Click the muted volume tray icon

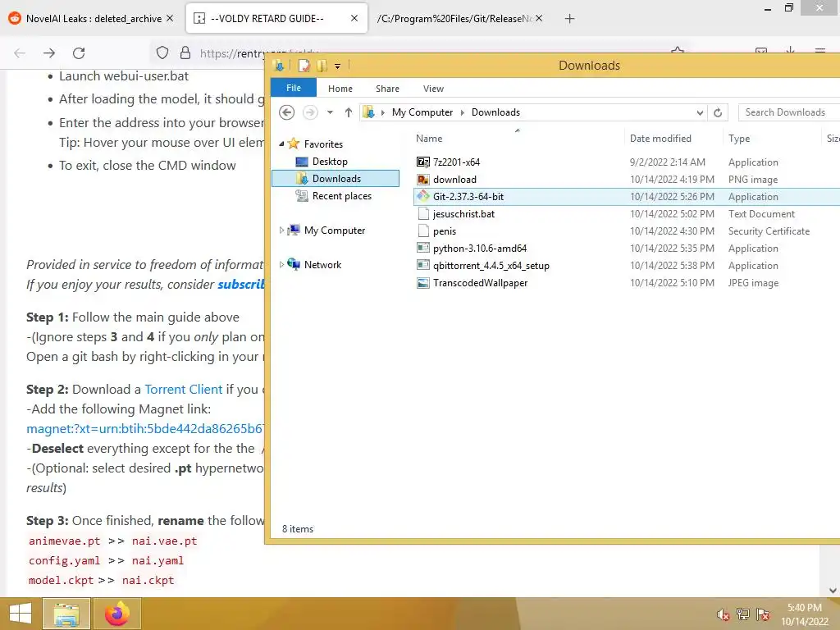click(724, 614)
